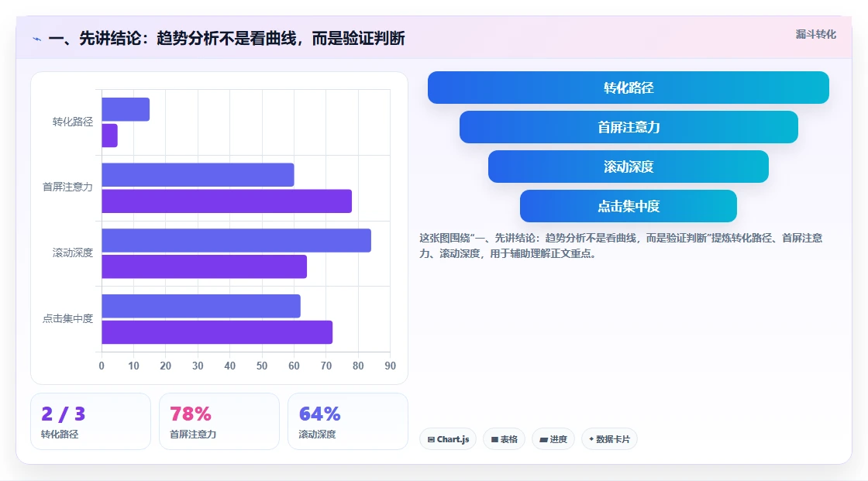This screenshot has width=868, height=481.
Task: Click the indigo bar for 首屏注意力 in chart
Action: coord(198,175)
